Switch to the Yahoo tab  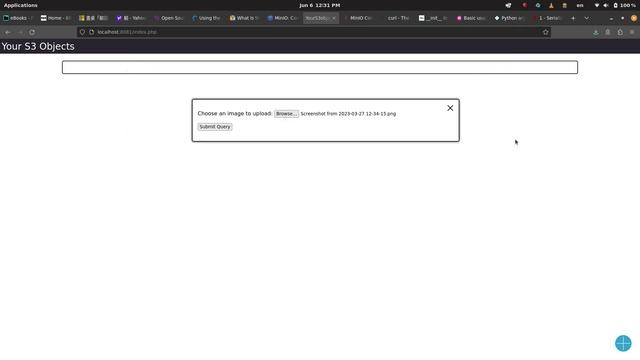(x=131, y=18)
